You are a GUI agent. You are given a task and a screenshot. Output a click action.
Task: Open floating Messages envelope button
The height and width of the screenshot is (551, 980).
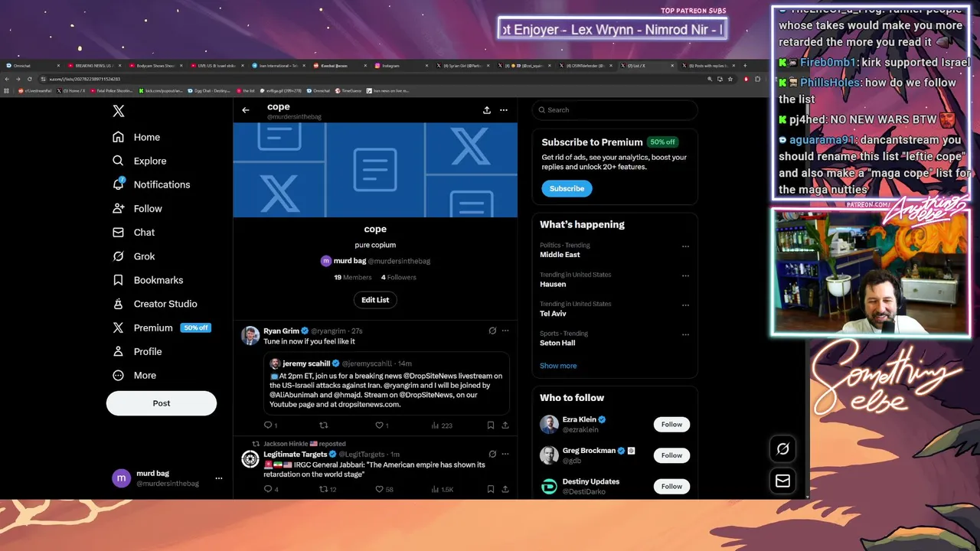pos(782,481)
